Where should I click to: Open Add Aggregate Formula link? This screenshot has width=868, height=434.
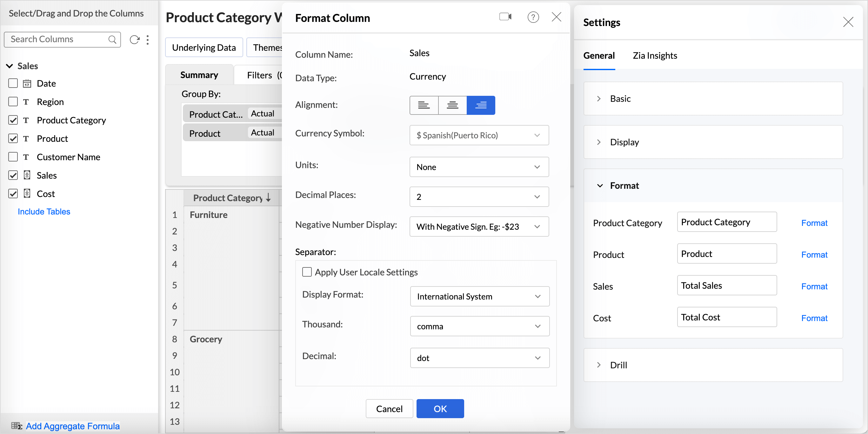(72, 426)
